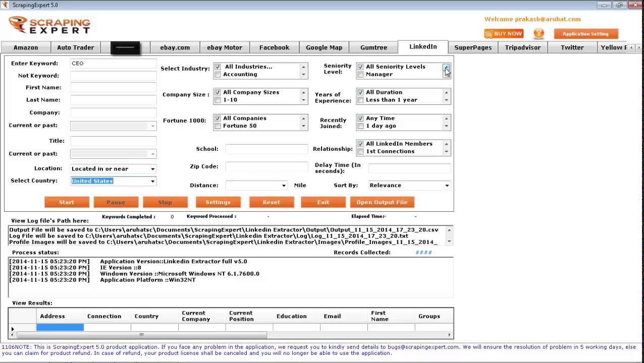Open the Location dropdown
Image resolution: width=644 pixels, height=363 pixels.
coord(152,169)
